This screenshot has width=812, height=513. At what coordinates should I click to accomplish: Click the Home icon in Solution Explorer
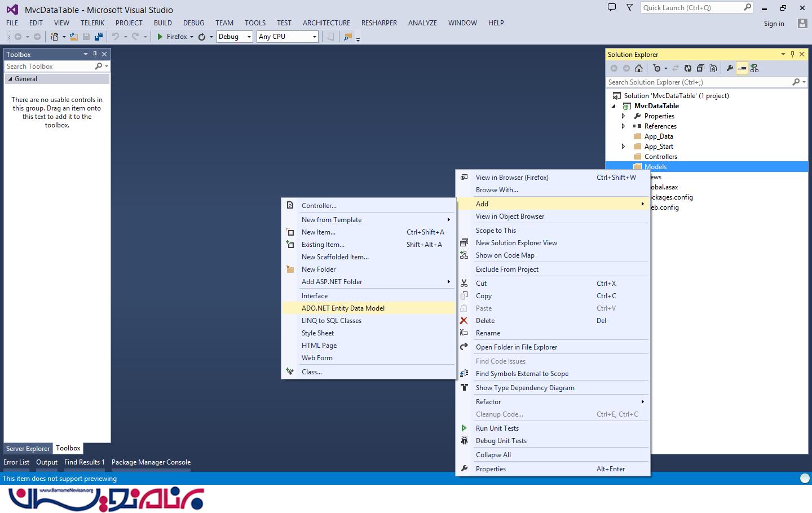tap(638, 68)
